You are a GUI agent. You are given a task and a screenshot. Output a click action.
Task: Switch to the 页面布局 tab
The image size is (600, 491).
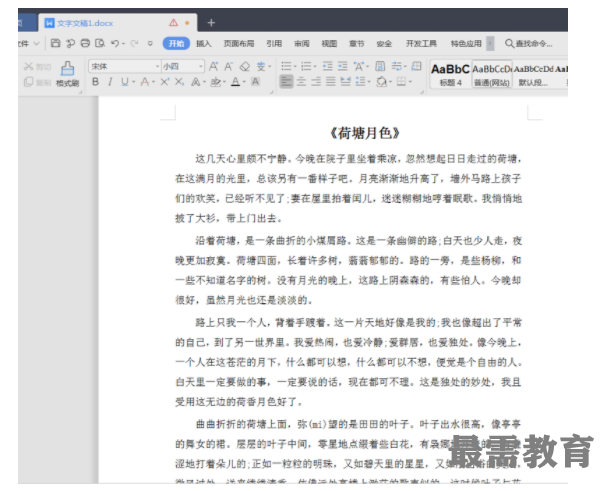click(x=239, y=43)
